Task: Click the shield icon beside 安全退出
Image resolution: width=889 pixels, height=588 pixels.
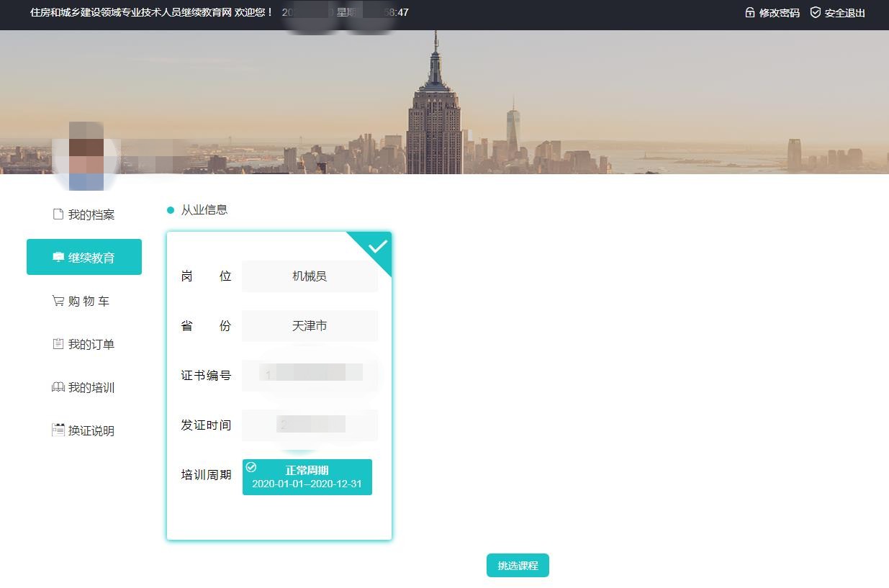Action: 815,12
